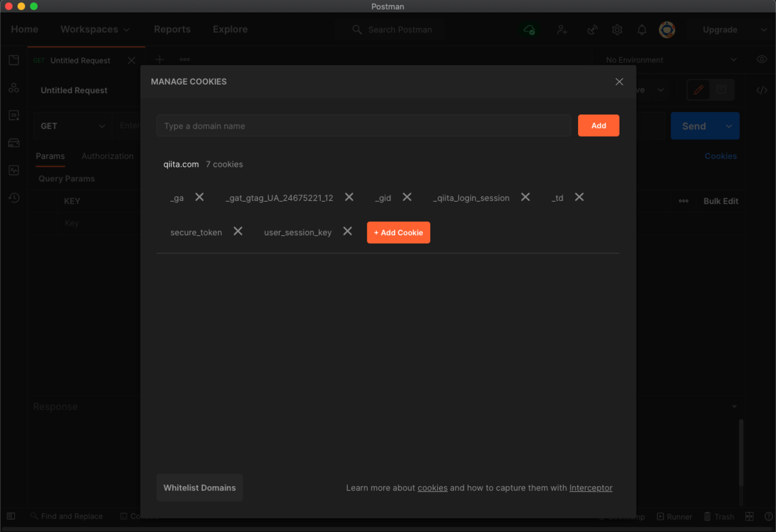The width and height of the screenshot is (776, 532).
Task: Delete the _td cookie
Action: click(x=579, y=197)
